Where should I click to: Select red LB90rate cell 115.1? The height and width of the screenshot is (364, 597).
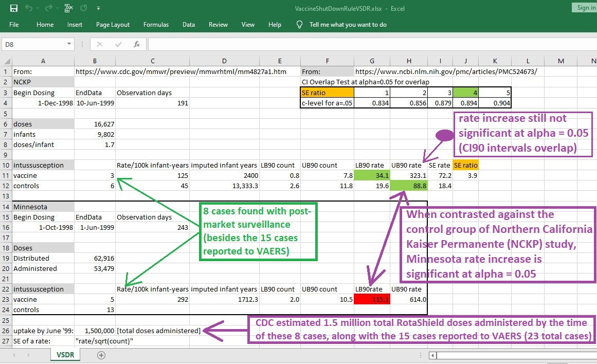point(372,300)
